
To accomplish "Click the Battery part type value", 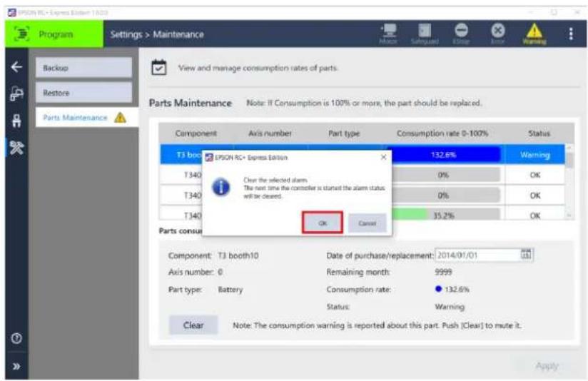I will click(x=230, y=290).
